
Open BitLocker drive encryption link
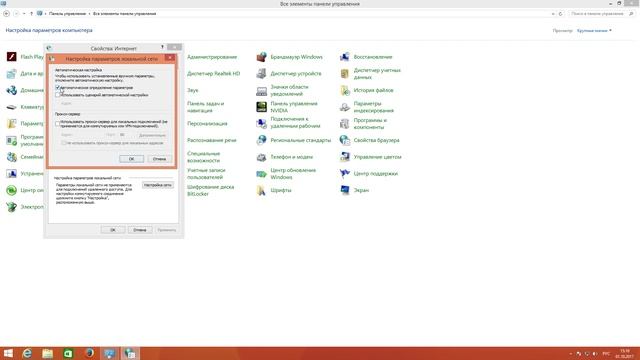[x=211, y=190]
